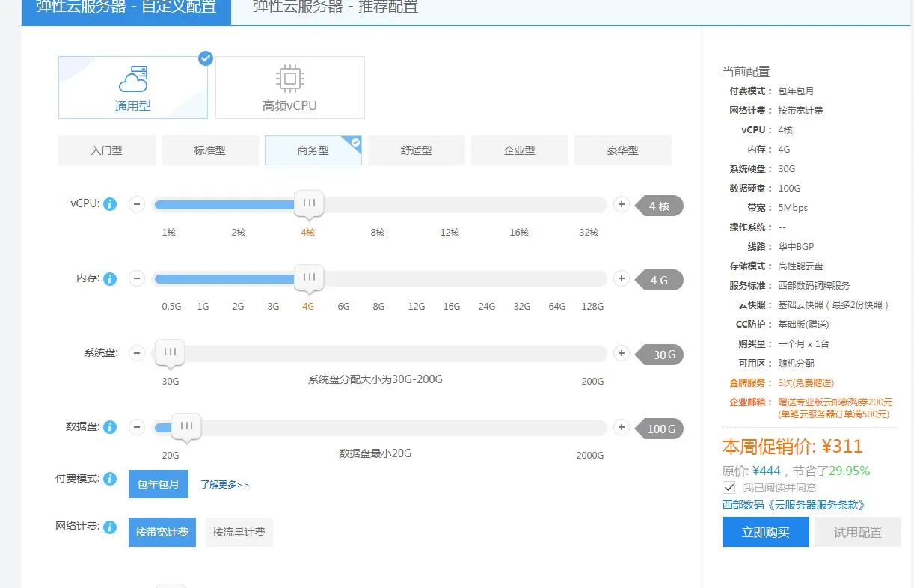Select the 通用型 cloud server icon card
Viewport: 914px width, 588px height.
[x=133, y=88]
